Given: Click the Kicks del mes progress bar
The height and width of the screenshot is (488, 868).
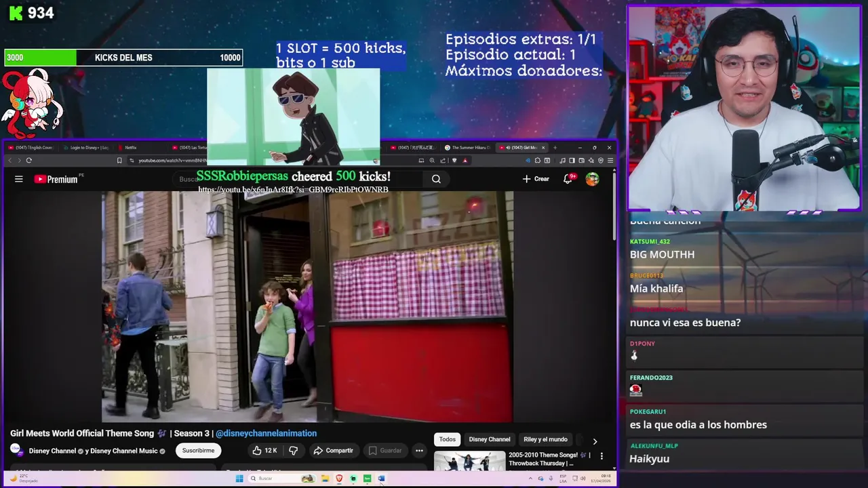Looking at the screenshot, I should point(123,58).
